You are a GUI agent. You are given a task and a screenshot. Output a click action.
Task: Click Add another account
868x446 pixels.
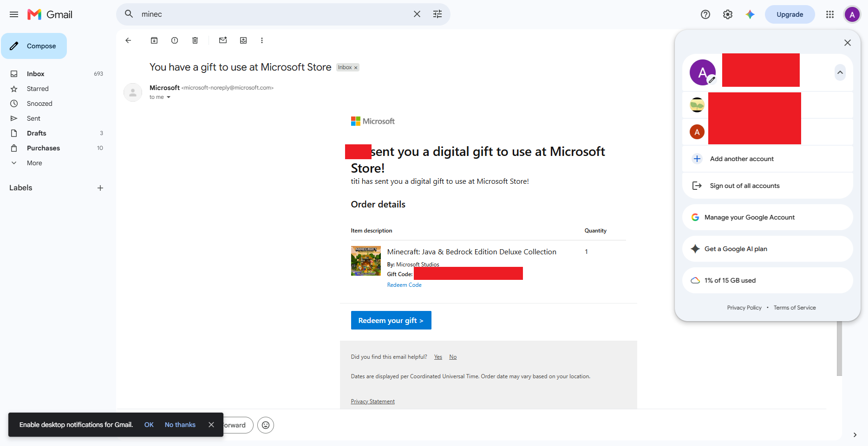point(768,159)
